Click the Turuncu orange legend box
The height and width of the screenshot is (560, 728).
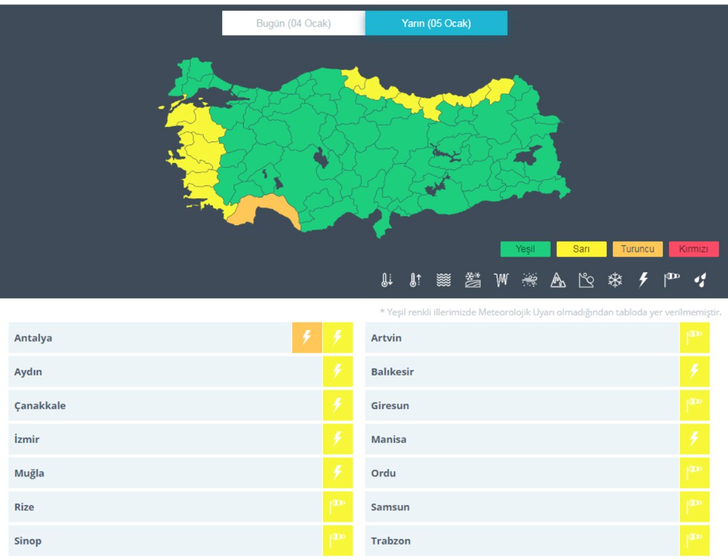(x=638, y=249)
